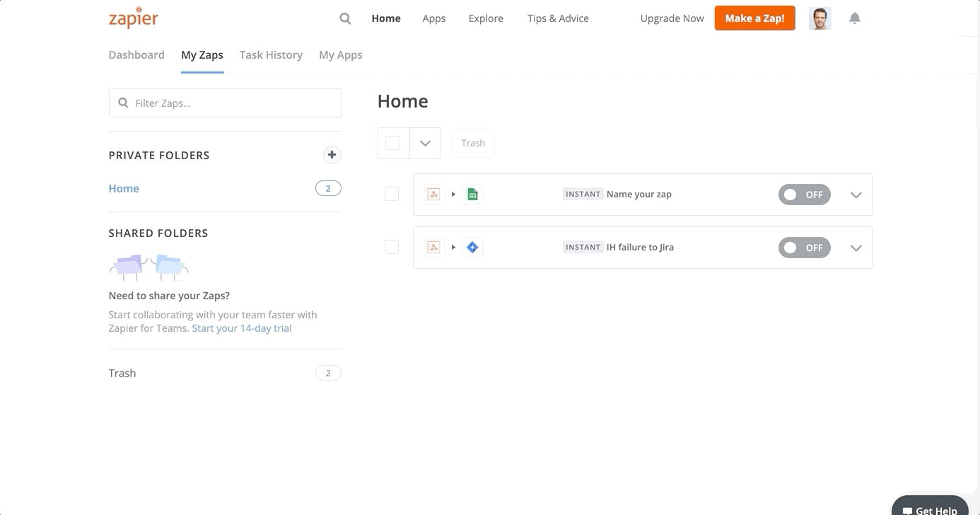Screen dimensions: 980x515
Task: Tick the select-all zaps checkbox
Action: click(393, 143)
